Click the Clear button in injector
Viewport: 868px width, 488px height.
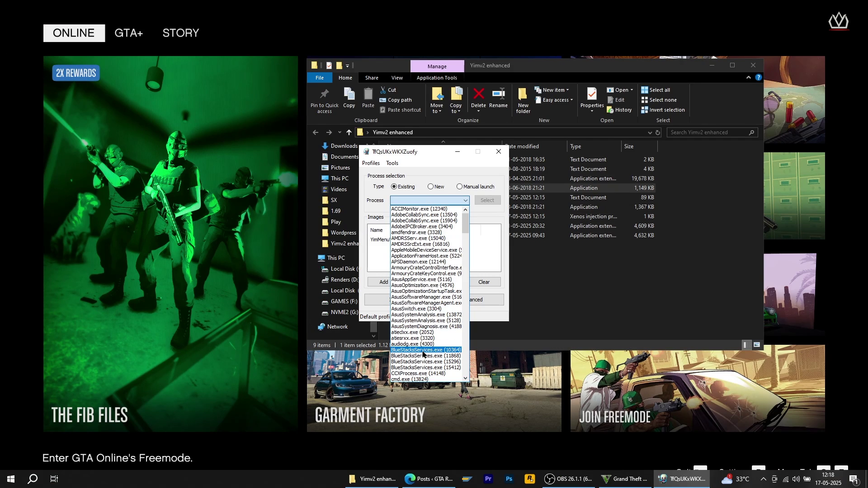[484, 282]
